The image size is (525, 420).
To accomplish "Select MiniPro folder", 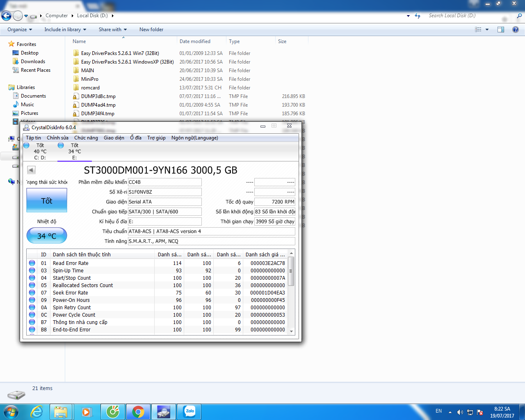I will point(90,79).
